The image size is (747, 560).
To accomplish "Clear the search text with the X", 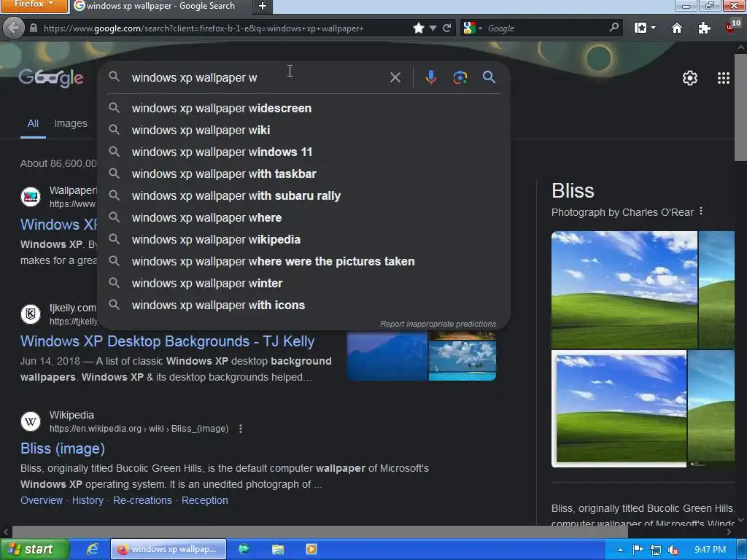I will tap(395, 77).
